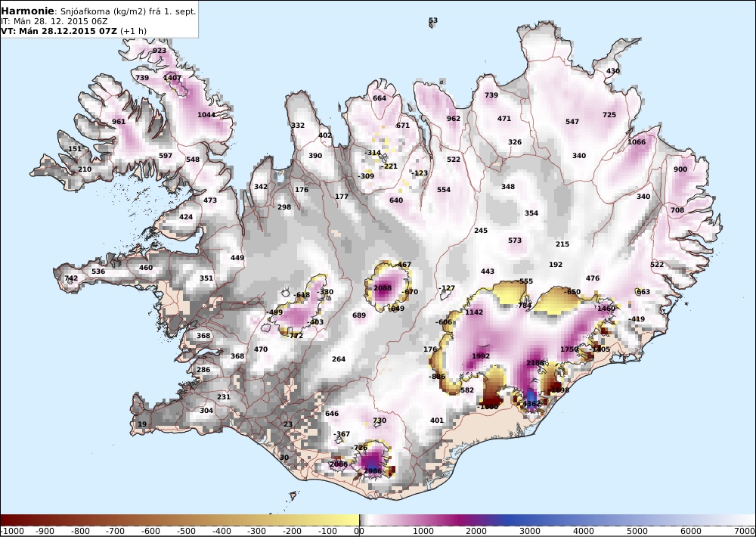This screenshot has width=756, height=537.
Task: Select the map value 424
Action: tap(186, 216)
